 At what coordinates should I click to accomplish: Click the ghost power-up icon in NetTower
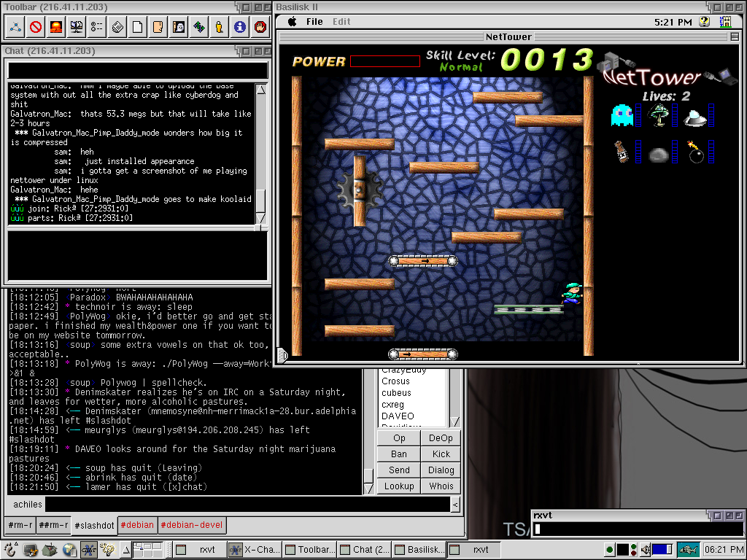pyautogui.click(x=622, y=115)
